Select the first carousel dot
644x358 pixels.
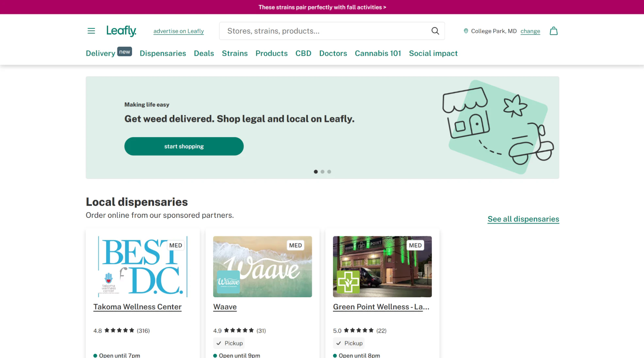[x=316, y=172]
